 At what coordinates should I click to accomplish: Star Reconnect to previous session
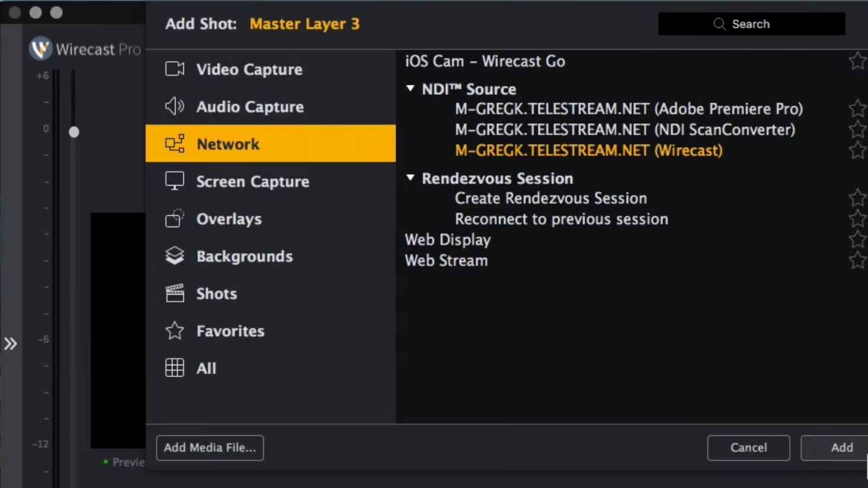point(857,219)
